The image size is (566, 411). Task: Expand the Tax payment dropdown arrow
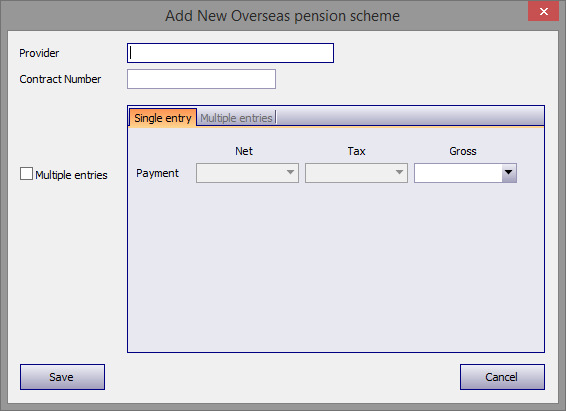click(399, 172)
